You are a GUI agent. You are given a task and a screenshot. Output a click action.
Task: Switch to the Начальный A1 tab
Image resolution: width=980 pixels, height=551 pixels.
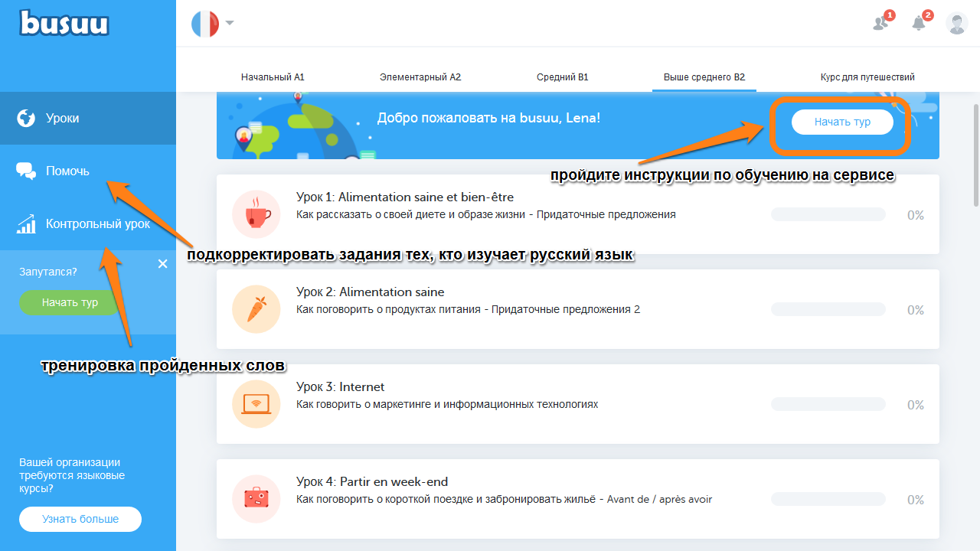pyautogui.click(x=273, y=77)
